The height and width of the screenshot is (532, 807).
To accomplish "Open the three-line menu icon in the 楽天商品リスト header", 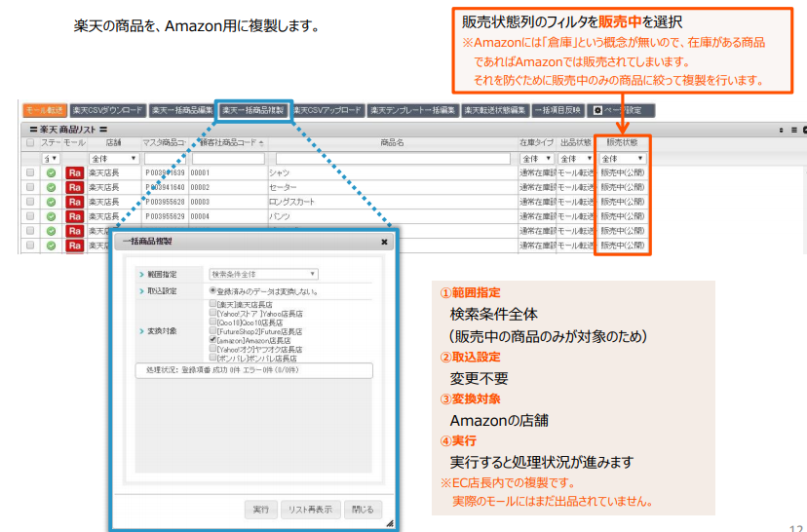I will (x=793, y=131).
